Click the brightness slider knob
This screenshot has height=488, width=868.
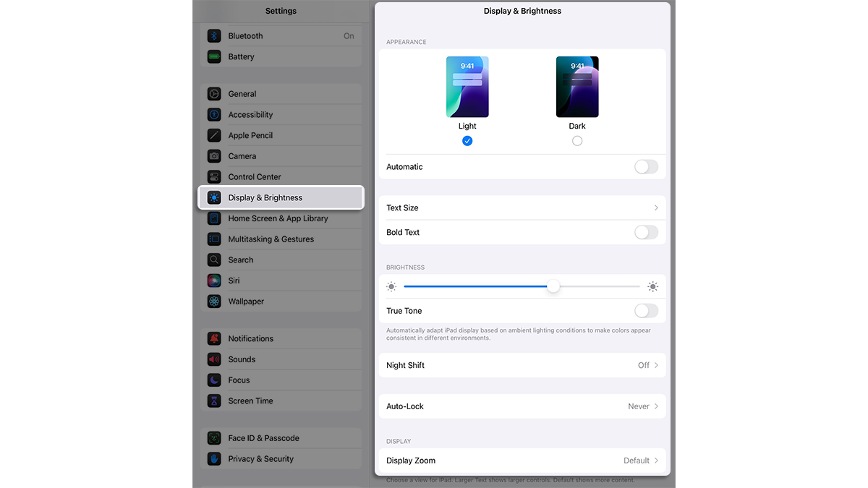[553, 287]
